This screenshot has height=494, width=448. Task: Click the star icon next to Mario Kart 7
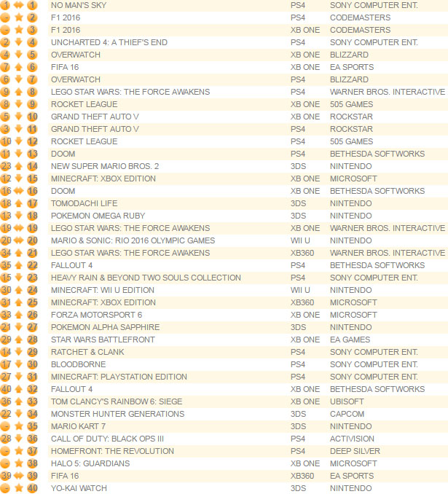pyautogui.click(x=19, y=426)
